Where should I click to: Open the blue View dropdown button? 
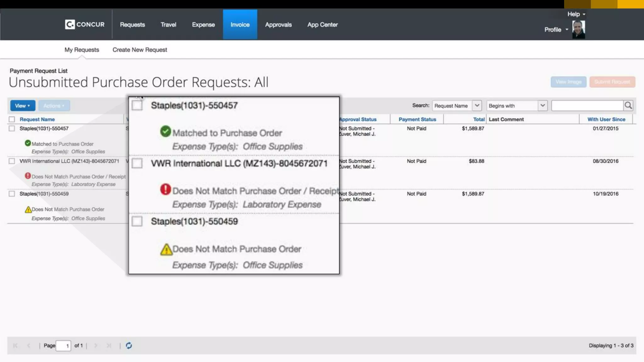click(x=23, y=106)
